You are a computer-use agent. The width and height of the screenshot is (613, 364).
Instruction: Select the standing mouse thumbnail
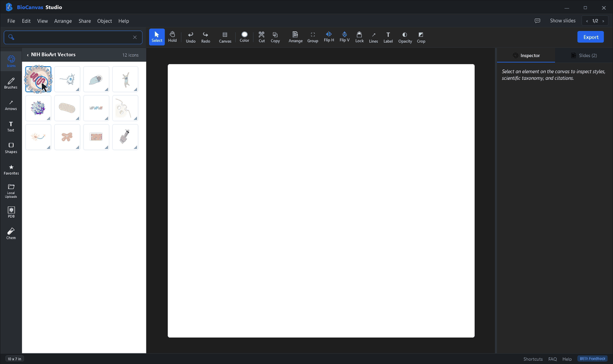125,79
